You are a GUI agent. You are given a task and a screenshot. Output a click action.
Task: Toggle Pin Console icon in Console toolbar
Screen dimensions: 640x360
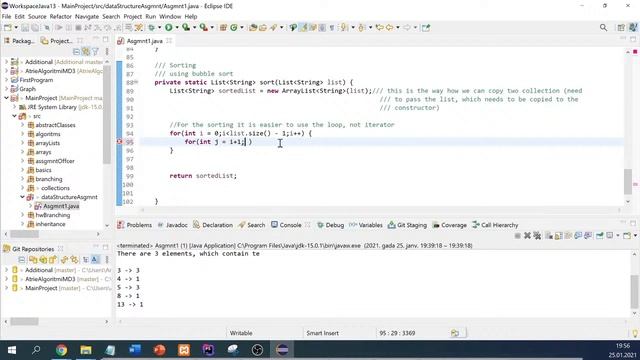[600, 236]
